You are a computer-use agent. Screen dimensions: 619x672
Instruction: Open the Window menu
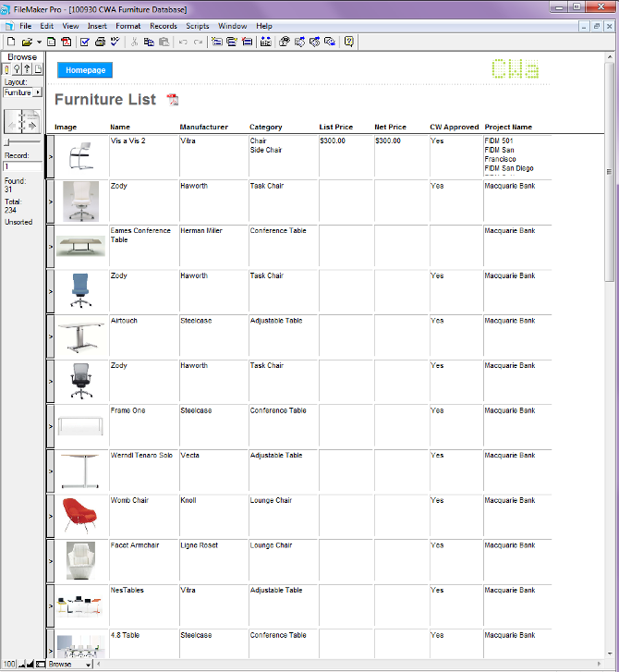point(232,26)
